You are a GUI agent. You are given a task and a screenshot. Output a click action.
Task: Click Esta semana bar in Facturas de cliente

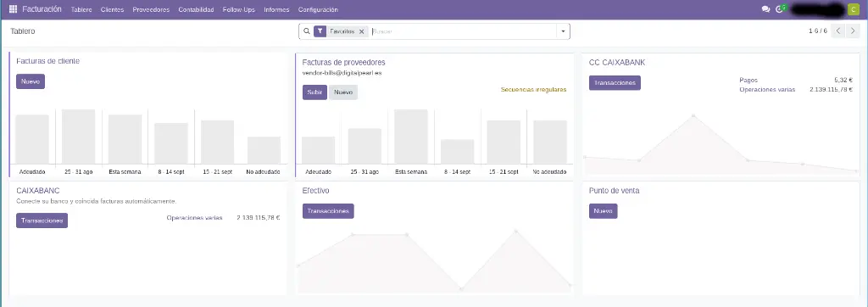point(125,139)
